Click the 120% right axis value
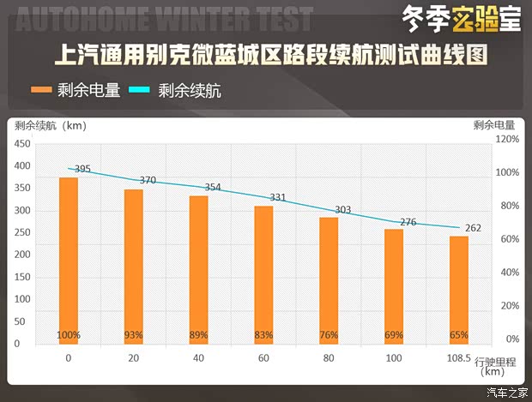 (x=508, y=140)
